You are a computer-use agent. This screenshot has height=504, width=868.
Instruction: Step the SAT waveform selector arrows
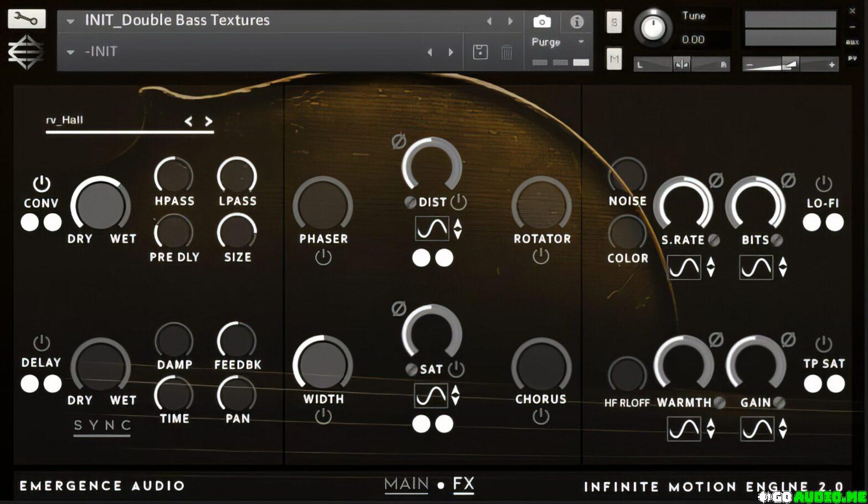455,395
